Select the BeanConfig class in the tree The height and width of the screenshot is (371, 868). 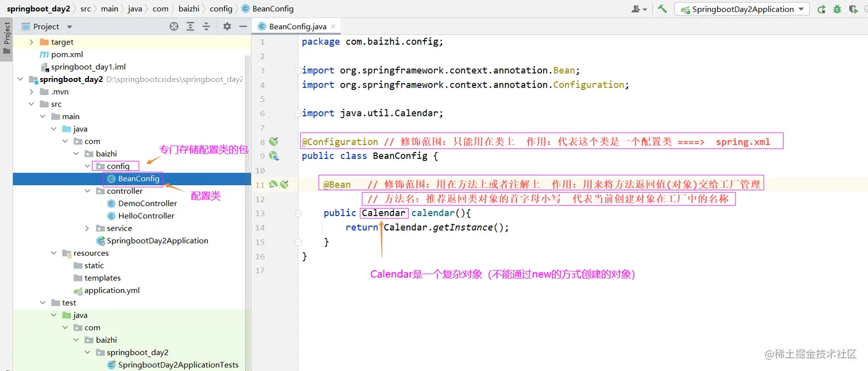(x=138, y=178)
